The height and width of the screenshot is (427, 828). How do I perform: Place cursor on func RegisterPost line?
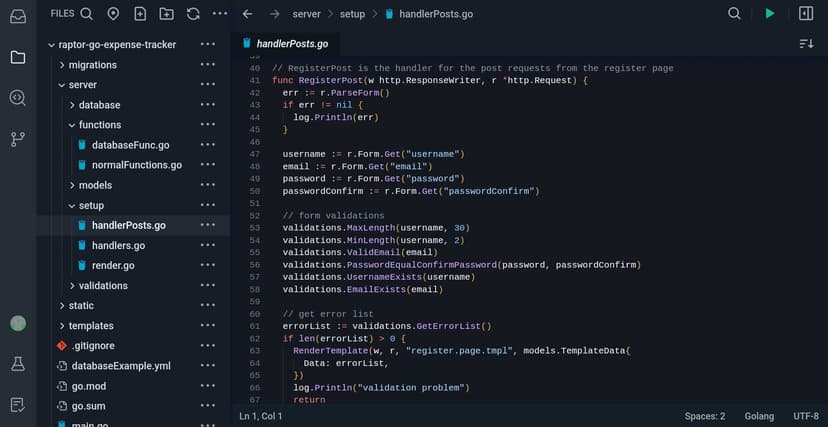tap(430, 80)
